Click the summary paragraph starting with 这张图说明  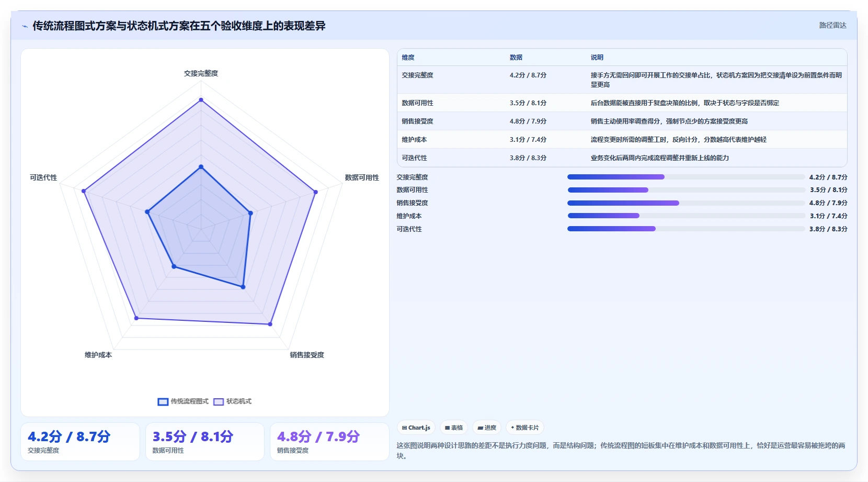click(x=621, y=451)
